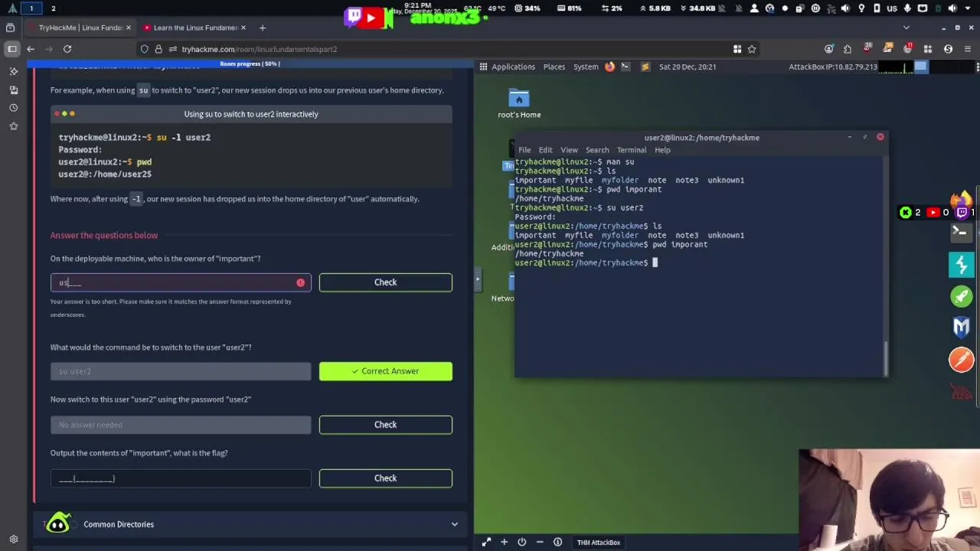980x551 pixels.
Task: Reload the TryHackMe page
Action: [x=67, y=49]
